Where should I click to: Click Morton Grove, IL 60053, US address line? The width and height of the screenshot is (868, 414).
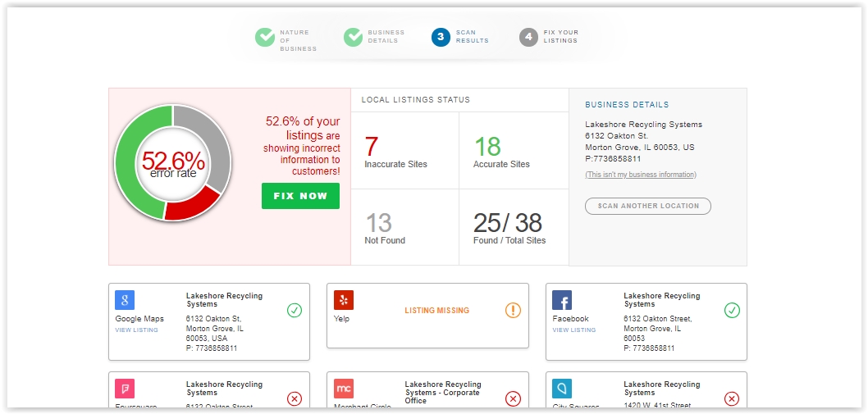(x=639, y=148)
